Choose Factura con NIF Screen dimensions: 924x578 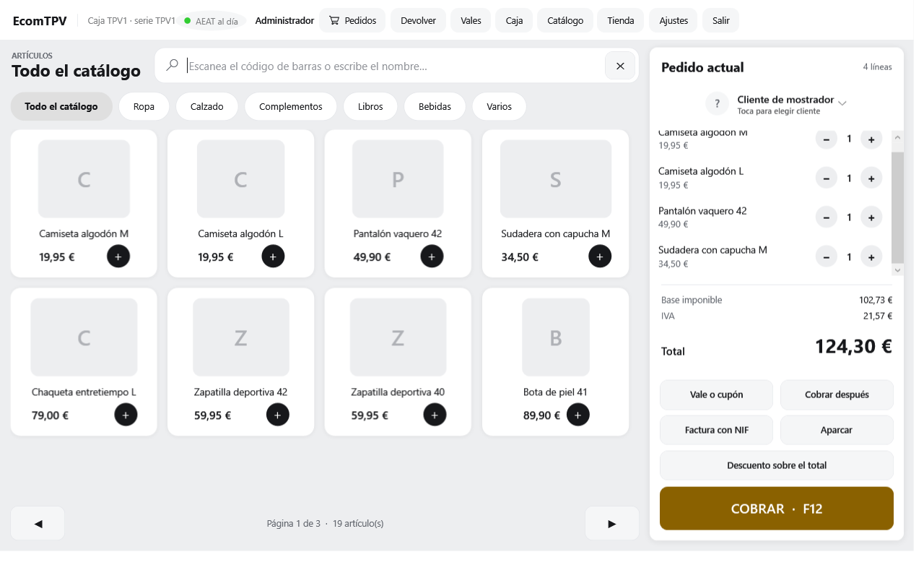(x=716, y=430)
